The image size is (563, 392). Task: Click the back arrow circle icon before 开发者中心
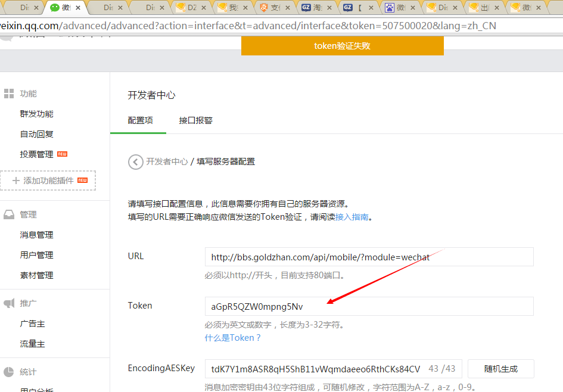click(x=136, y=161)
